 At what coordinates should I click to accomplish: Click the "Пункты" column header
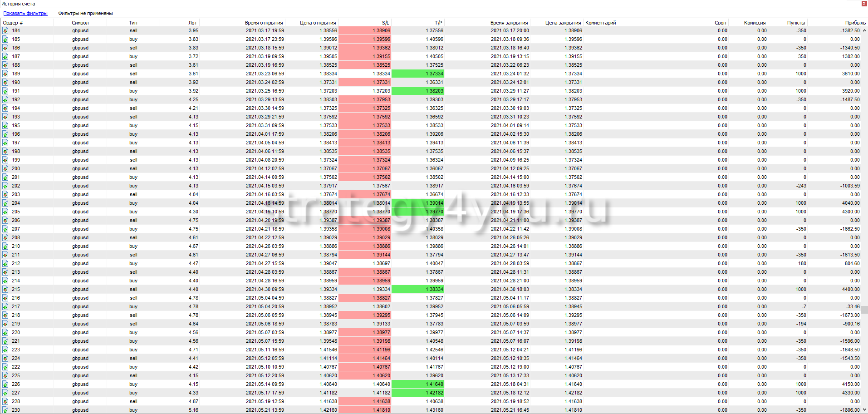796,23
